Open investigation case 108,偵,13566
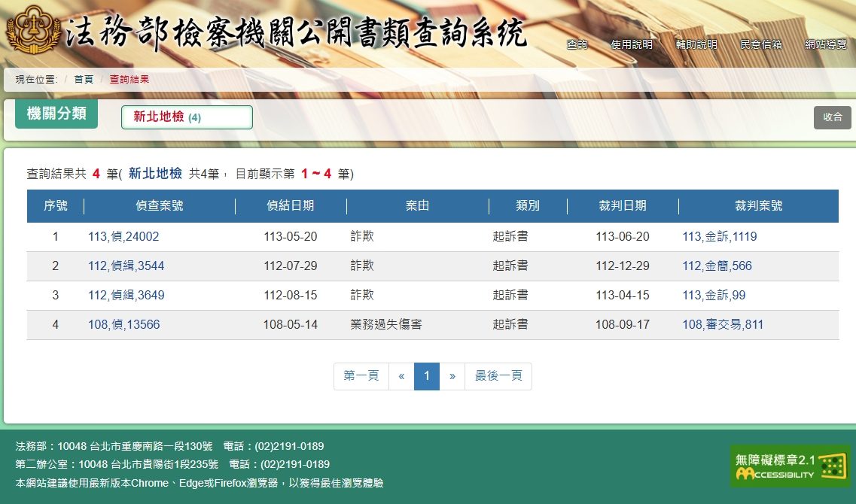This screenshot has width=856, height=504. coord(123,325)
